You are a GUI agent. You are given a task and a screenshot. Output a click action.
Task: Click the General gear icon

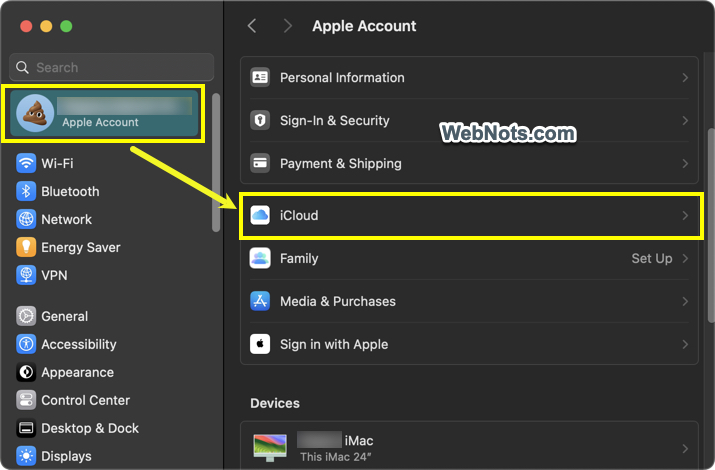pos(26,316)
